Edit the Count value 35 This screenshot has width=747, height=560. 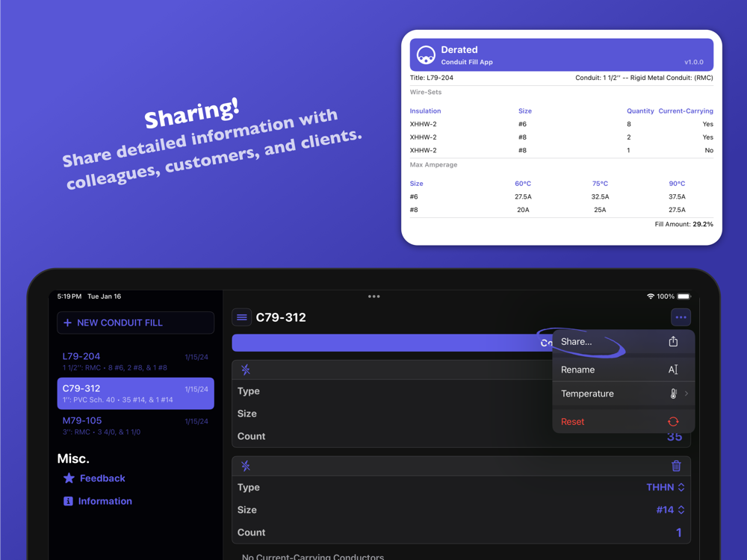(675, 436)
